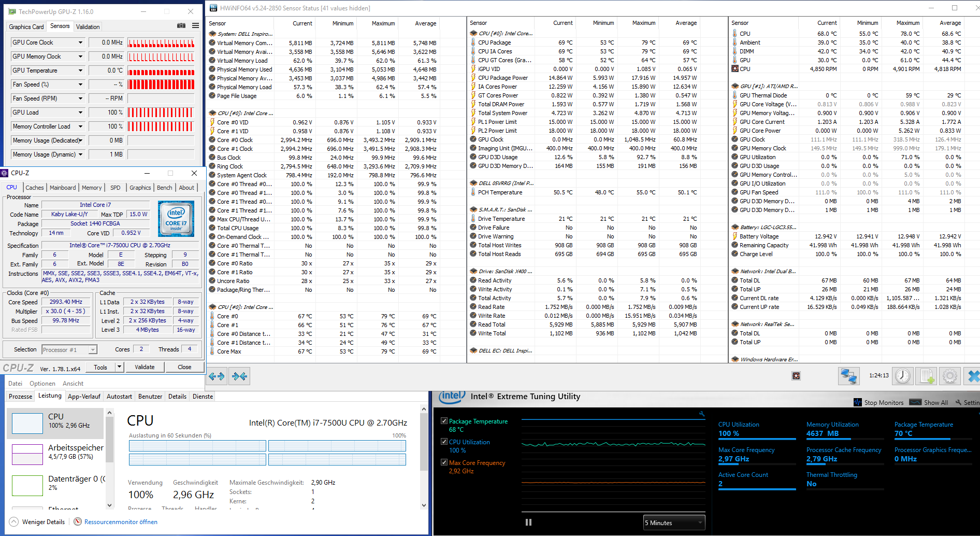Open the CPU-Z Tools dropdown arrow
980x536 pixels.
(x=120, y=367)
